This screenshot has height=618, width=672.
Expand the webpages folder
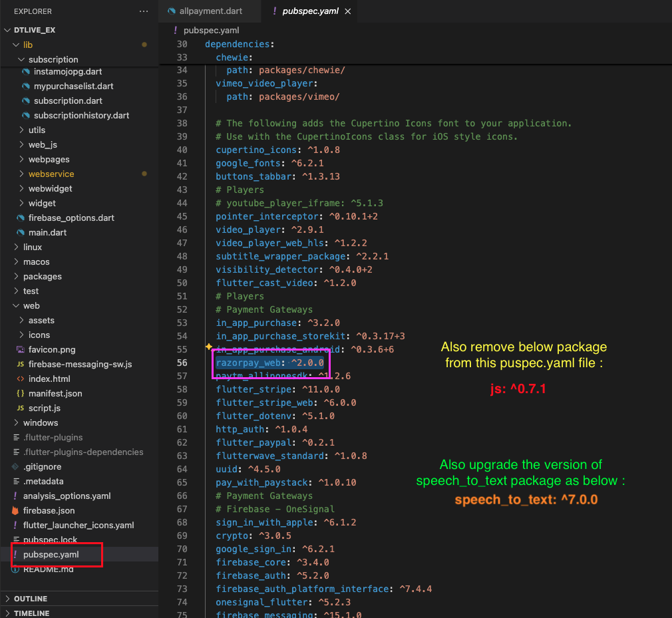21,159
